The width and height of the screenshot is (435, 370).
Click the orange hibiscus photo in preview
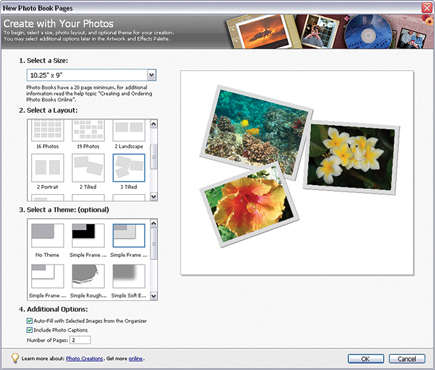pos(249,206)
